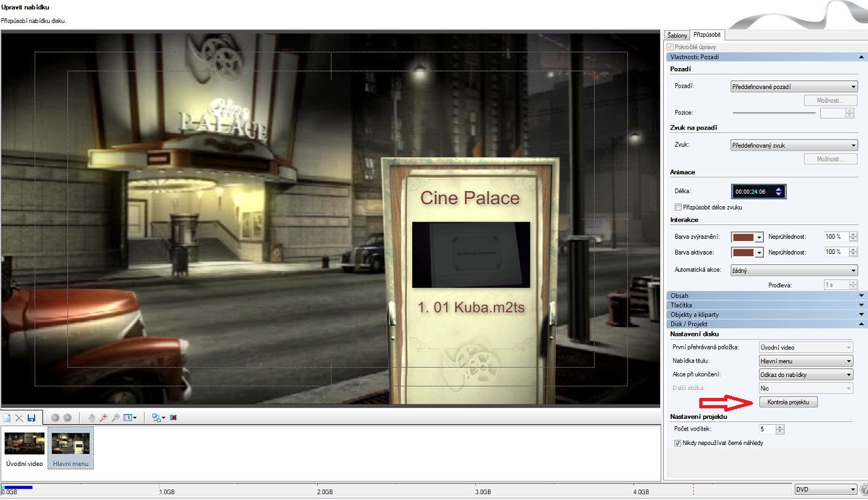Viewport: 868px width, 500px height.
Task: Click the Barva zvýraznění color swatch
Action: point(742,237)
